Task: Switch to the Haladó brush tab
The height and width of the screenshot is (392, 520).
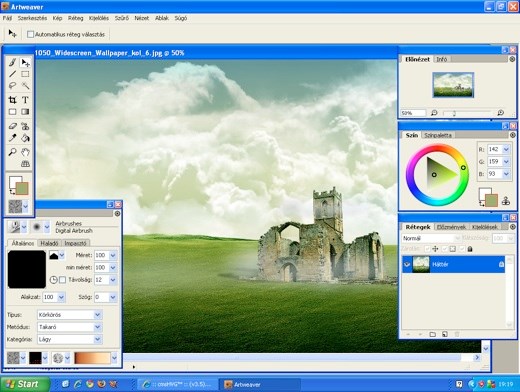Action: 49,243
